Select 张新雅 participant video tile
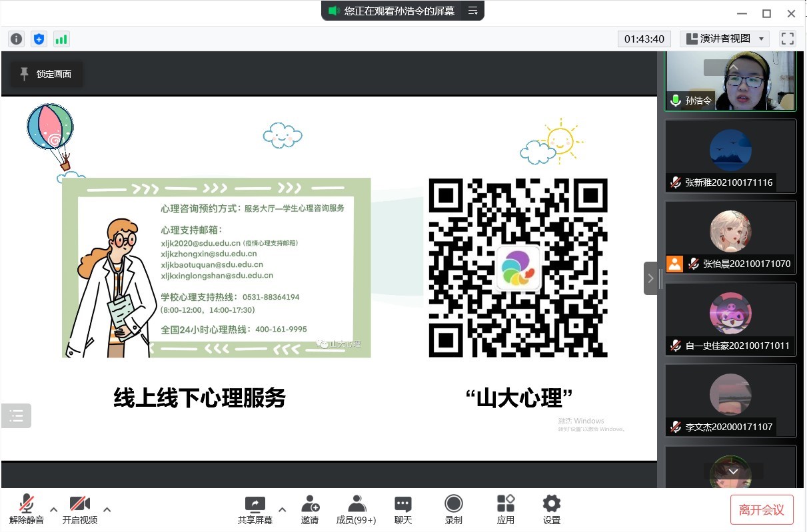The height and width of the screenshot is (532, 807). (x=730, y=156)
